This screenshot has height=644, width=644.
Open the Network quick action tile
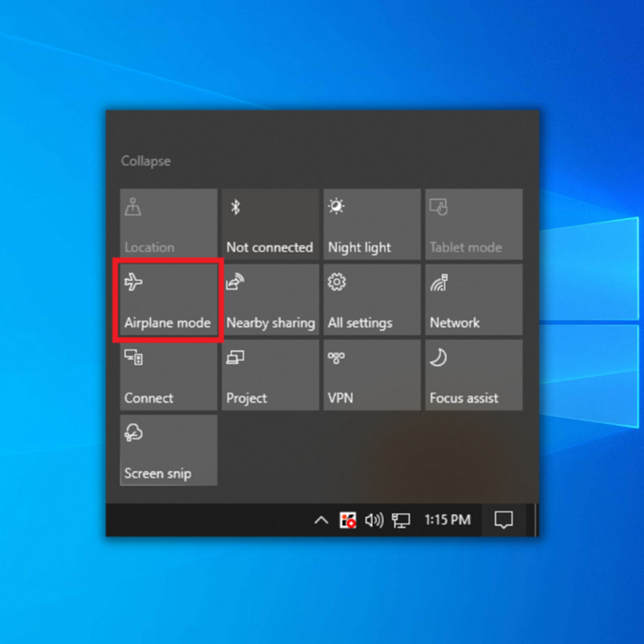[474, 299]
